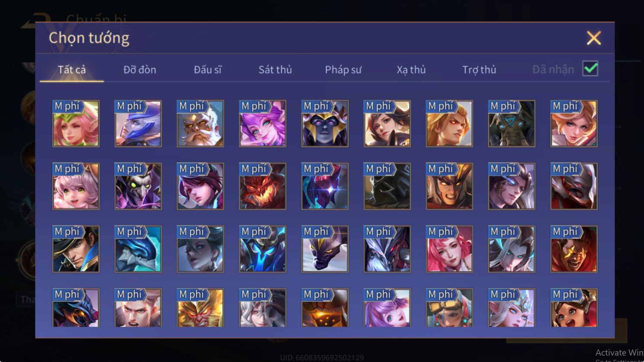Choose the black hooded shadow hero portrait

point(387,186)
